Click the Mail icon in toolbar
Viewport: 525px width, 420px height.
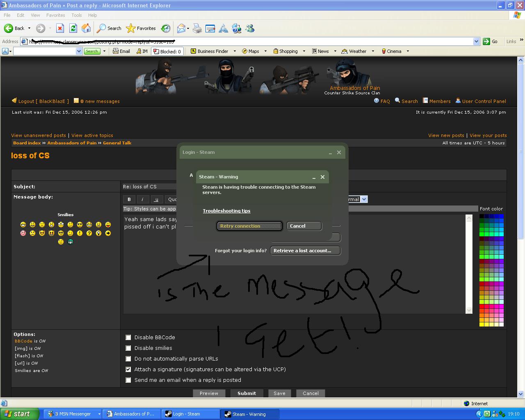pyautogui.click(x=181, y=28)
